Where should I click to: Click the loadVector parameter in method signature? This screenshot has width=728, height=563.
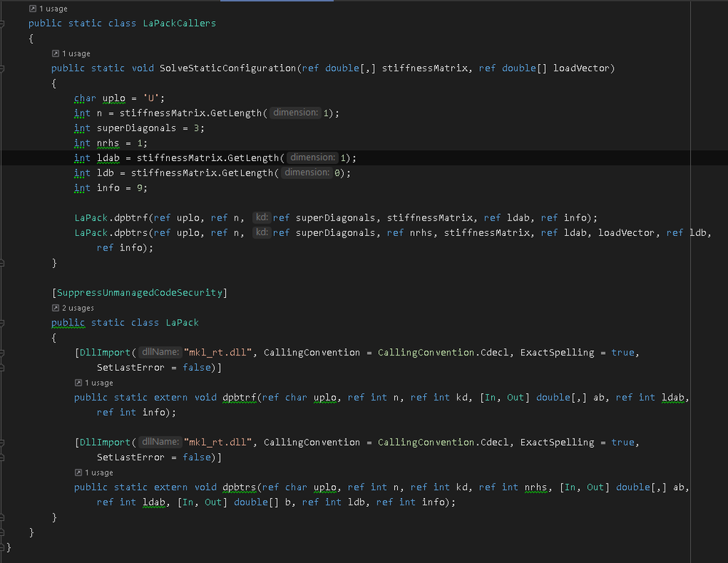(x=581, y=68)
